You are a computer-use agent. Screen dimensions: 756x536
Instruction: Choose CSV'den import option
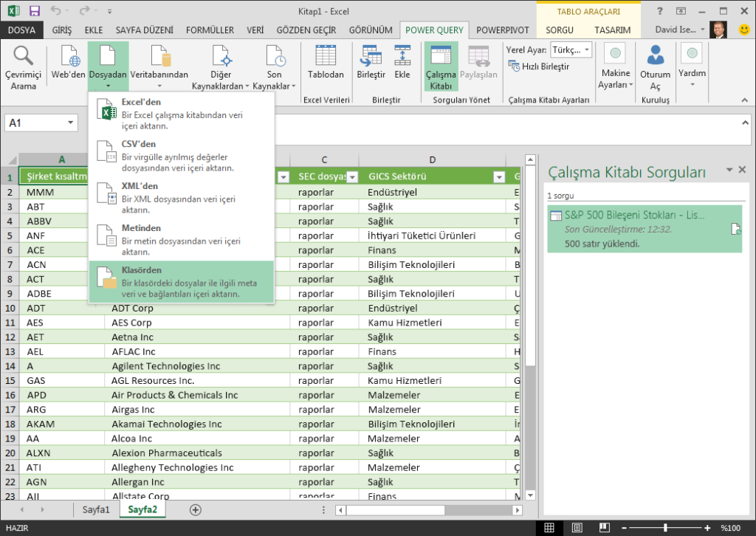click(x=182, y=155)
